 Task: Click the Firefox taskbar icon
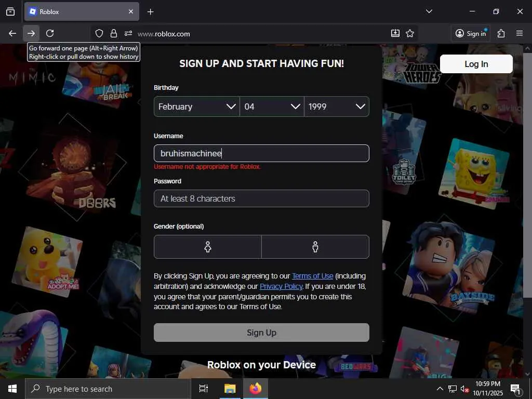[x=256, y=389]
